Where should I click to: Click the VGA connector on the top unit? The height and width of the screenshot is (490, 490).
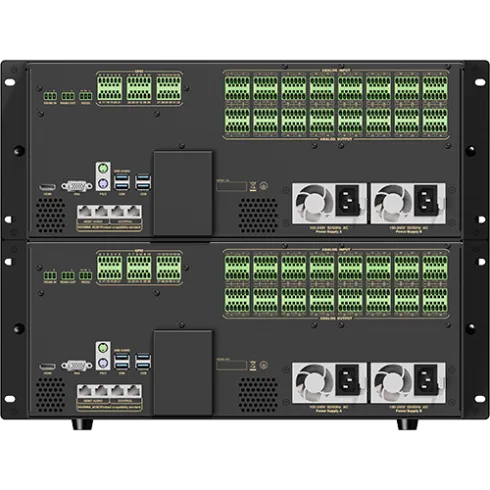[x=77, y=186]
